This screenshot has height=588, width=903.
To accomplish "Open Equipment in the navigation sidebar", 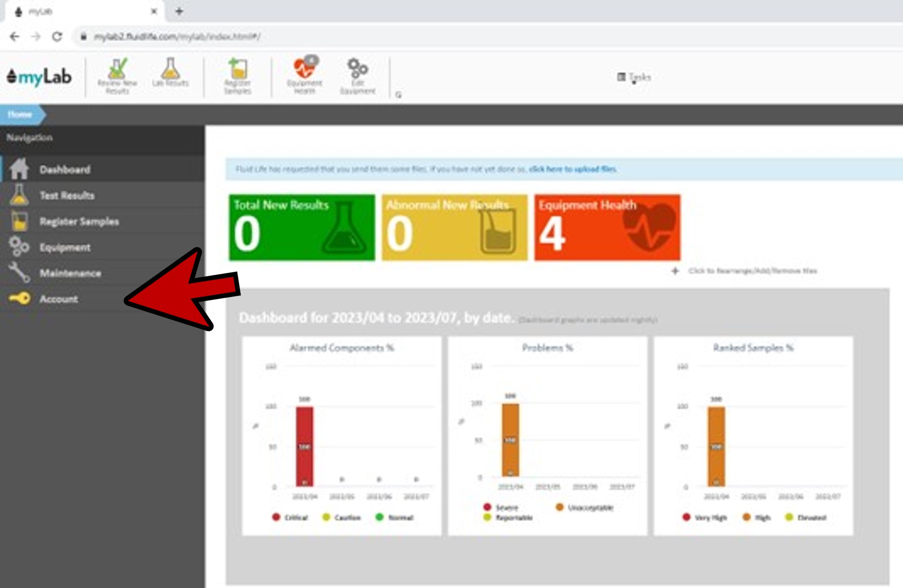I will 64,247.
